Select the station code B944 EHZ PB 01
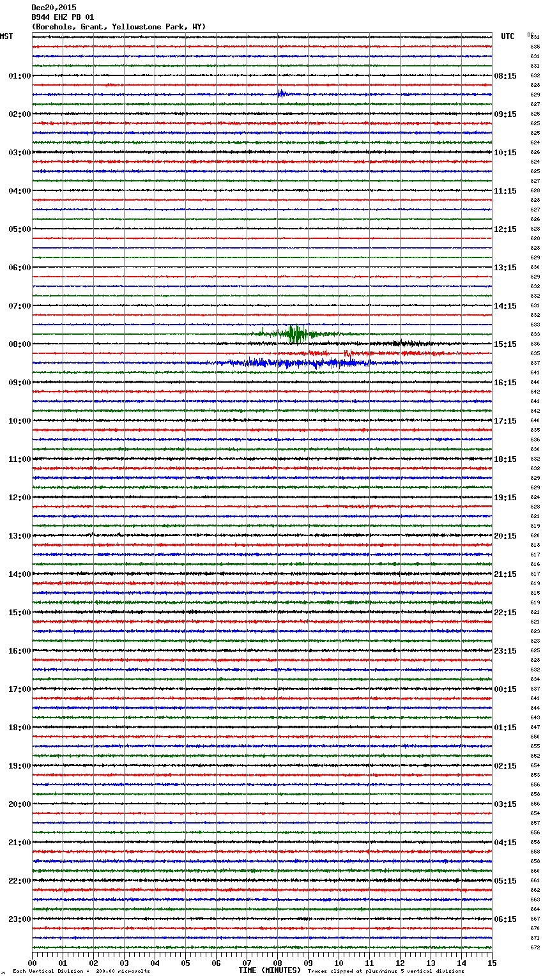This screenshot has height=980, width=543. point(63,17)
